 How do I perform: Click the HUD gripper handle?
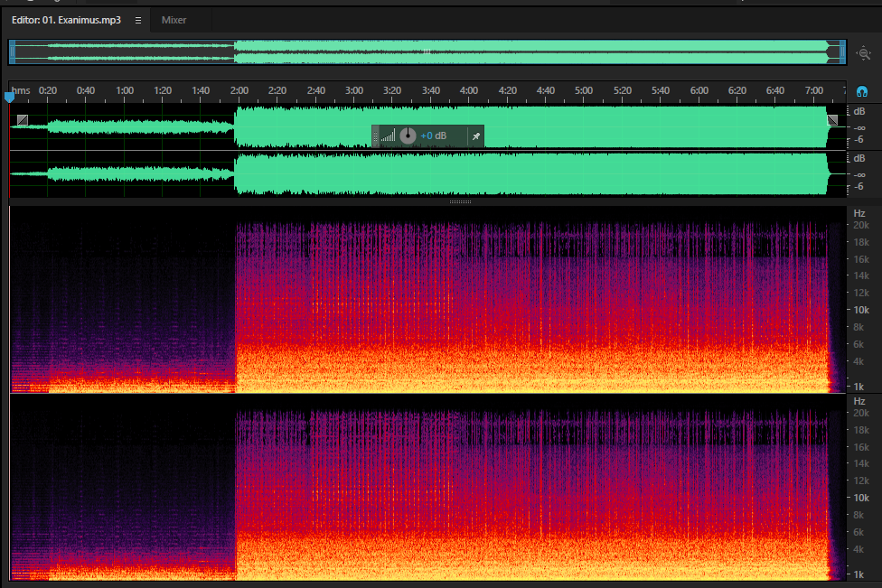(375, 136)
